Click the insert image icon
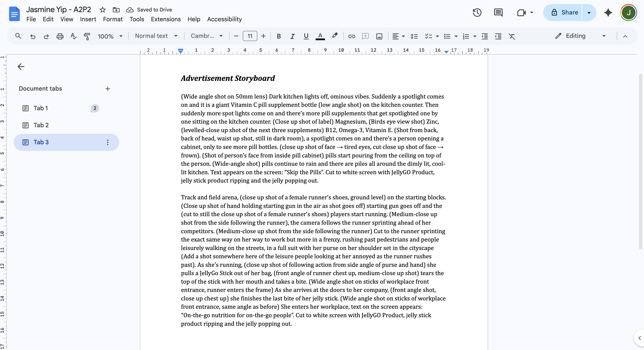This screenshot has height=350, width=644. point(379,36)
